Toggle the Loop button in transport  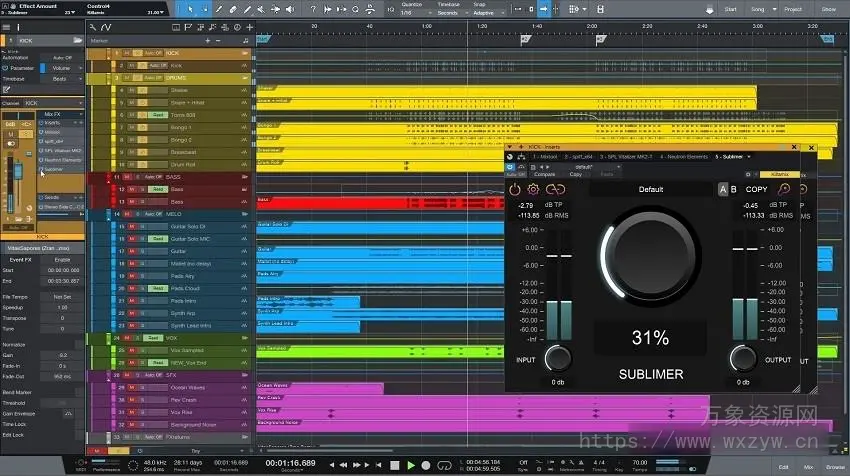click(x=443, y=465)
